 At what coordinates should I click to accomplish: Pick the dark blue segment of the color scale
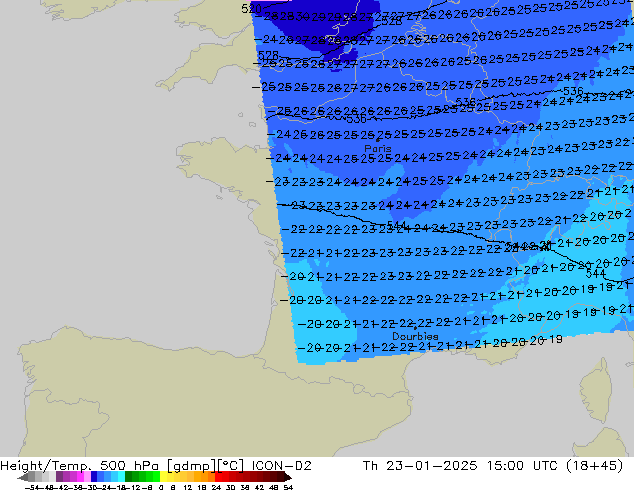pos(94,477)
